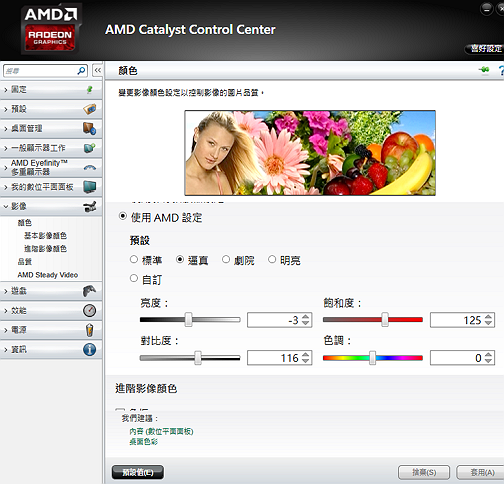Minimize the Catalyst Control Center window
Viewport: 504px width, 484px height.
[x=487, y=9]
